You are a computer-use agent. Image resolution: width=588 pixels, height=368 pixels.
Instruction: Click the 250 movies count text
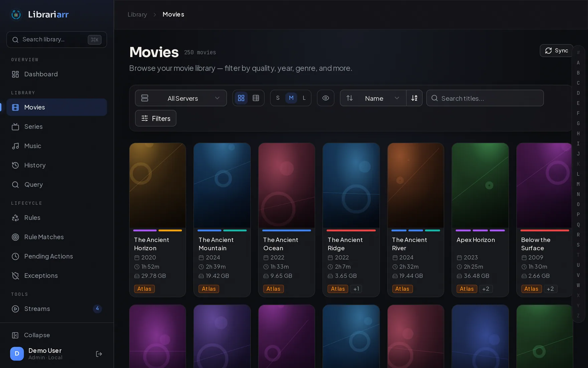[x=200, y=53]
